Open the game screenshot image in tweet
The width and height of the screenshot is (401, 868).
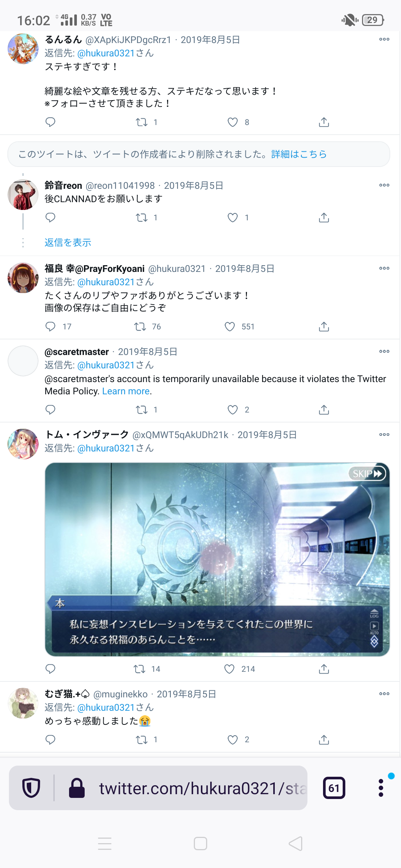pos(217,559)
